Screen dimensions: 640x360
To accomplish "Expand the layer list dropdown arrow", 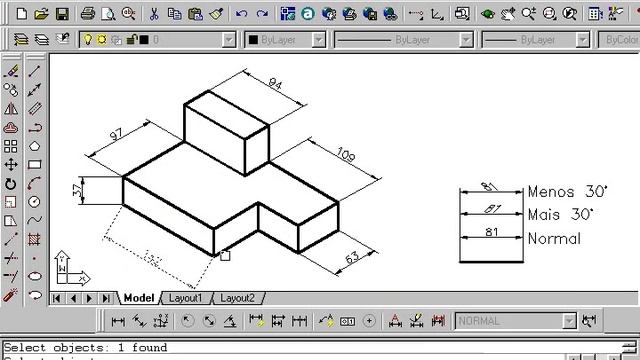I will [229, 40].
